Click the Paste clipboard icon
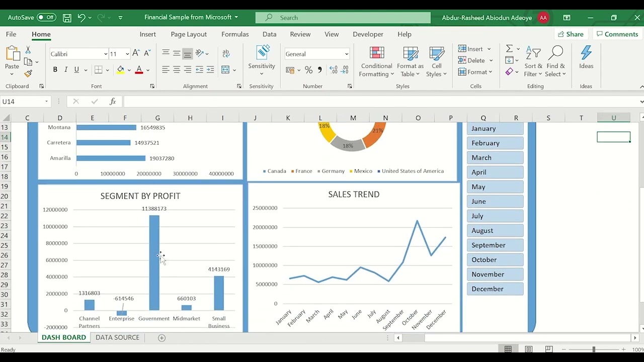 tap(12, 53)
